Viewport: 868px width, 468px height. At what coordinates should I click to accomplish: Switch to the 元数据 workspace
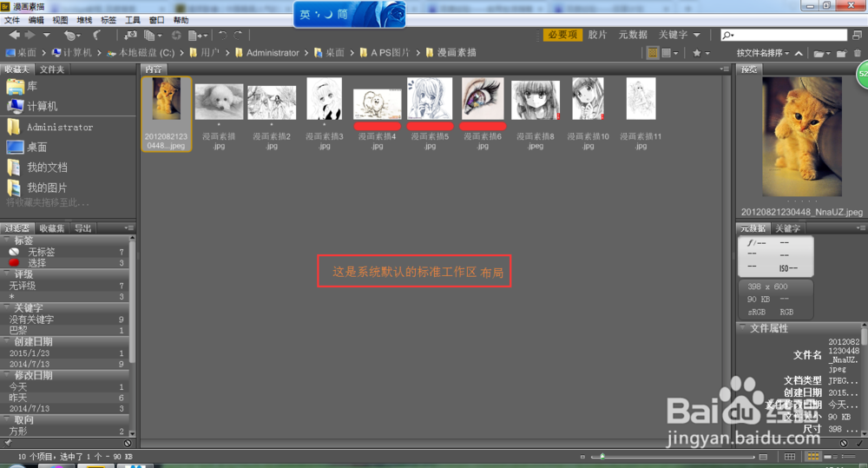pyautogui.click(x=633, y=35)
